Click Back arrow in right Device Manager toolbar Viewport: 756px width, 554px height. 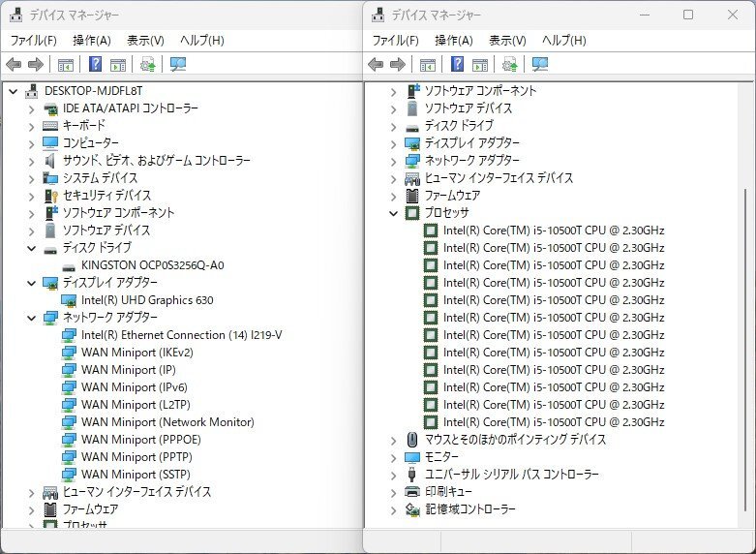tap(376, 64)
